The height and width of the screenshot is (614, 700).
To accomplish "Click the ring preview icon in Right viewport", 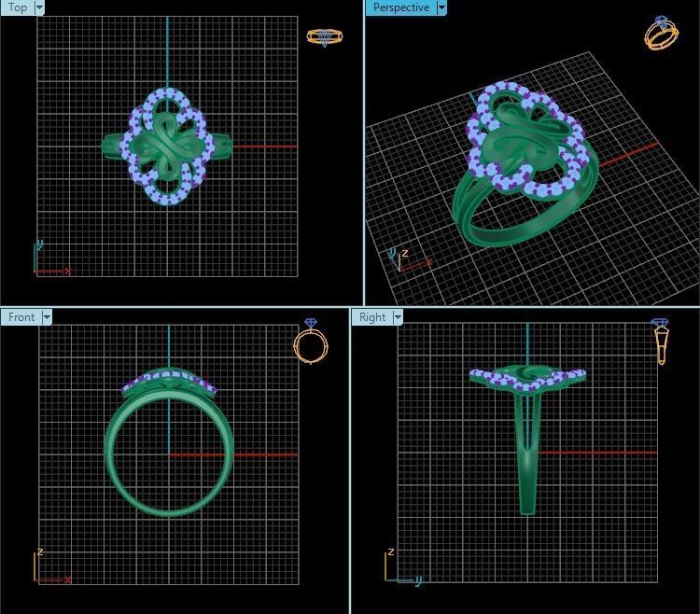I will [x=661, y=342].
